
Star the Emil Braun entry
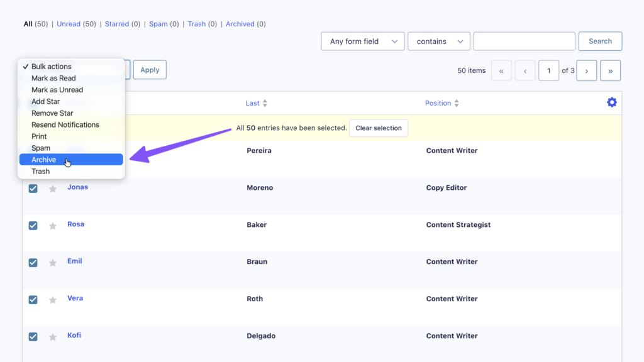click(53, 263)
